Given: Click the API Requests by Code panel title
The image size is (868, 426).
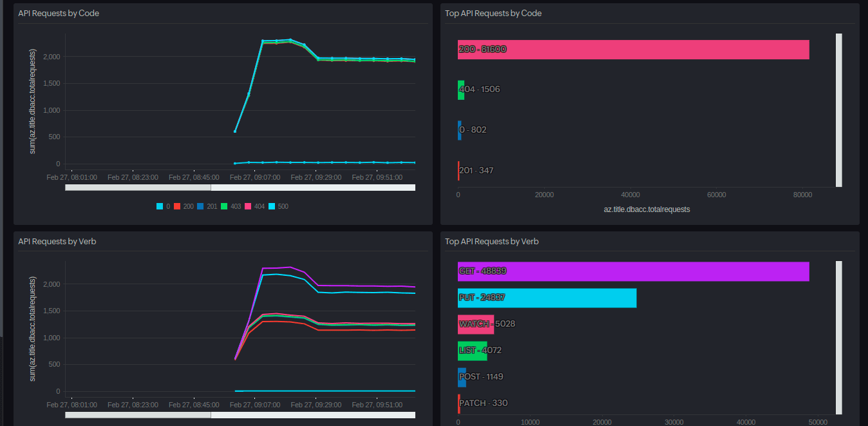Looking at the screenshot, I should click(x=59, y=14).
